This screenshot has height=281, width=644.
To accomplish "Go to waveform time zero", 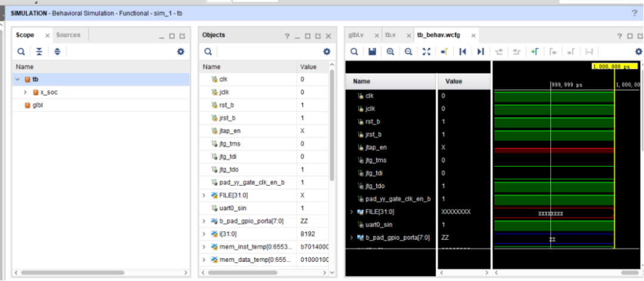I will pos(463,51).
